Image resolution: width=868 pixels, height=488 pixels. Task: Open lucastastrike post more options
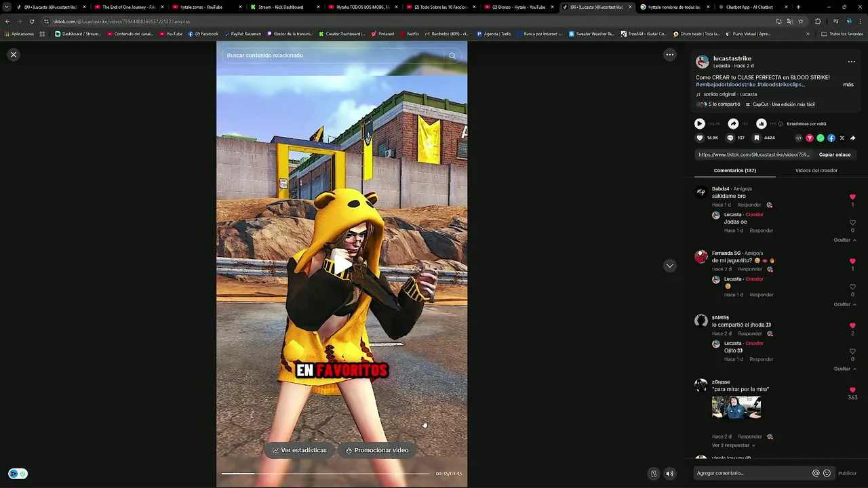851,62
